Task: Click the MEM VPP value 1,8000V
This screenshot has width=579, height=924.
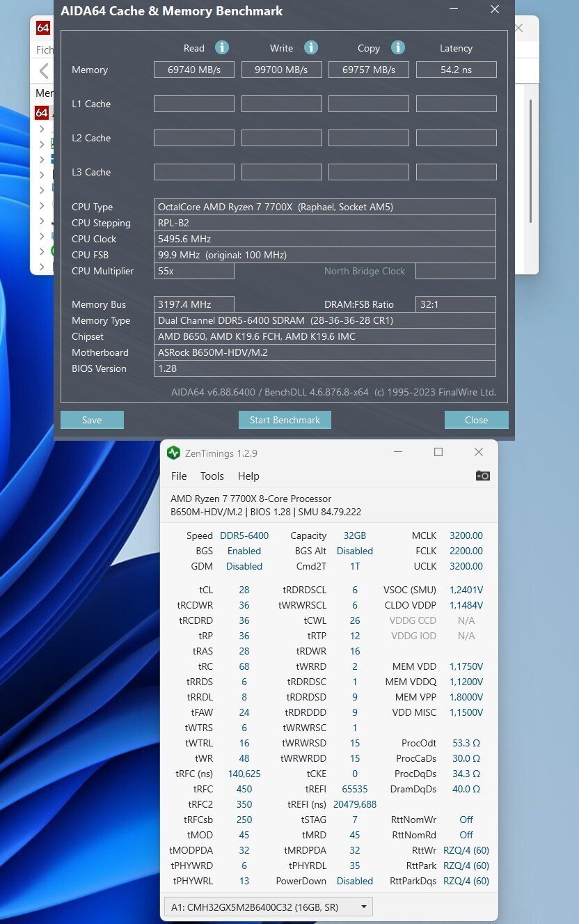Action: [x=466, y=697]
